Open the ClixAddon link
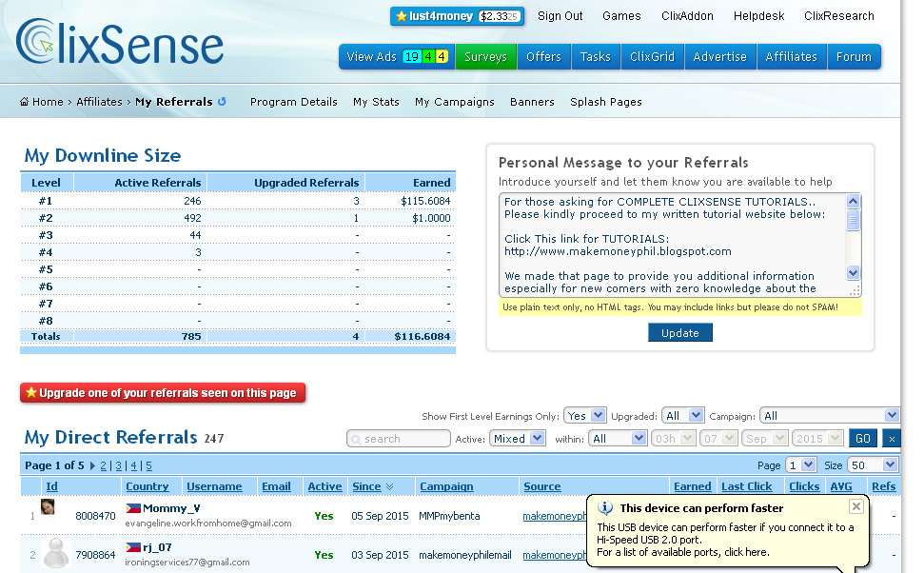924x573 pixels. point(687,16)
